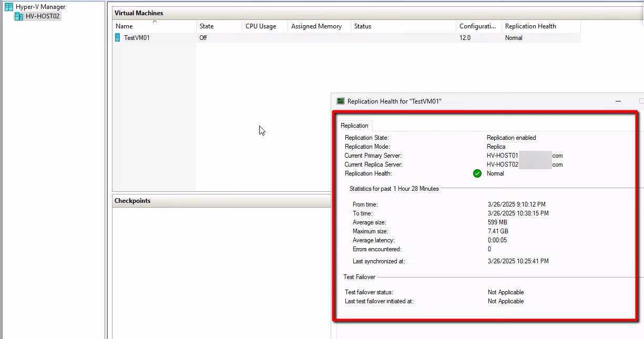644x339 pixels.
Task: Click the green Normal health check icon
Action: pos(477,173)
